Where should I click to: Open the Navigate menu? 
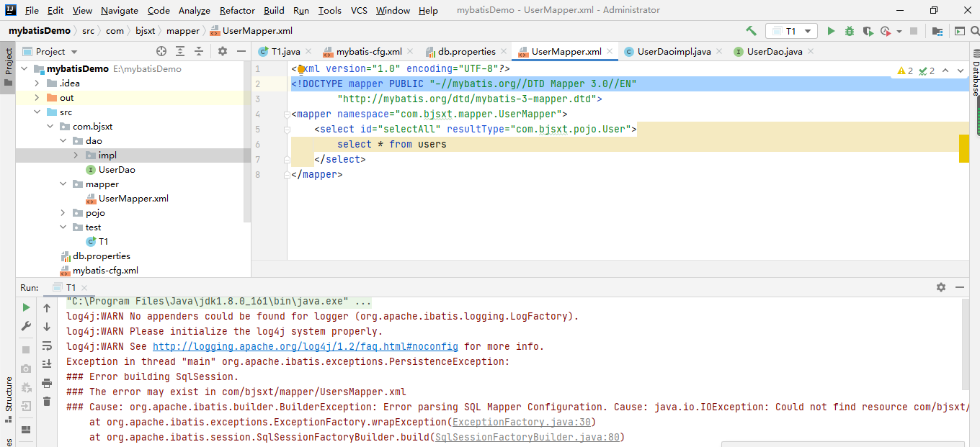(120, 10)
